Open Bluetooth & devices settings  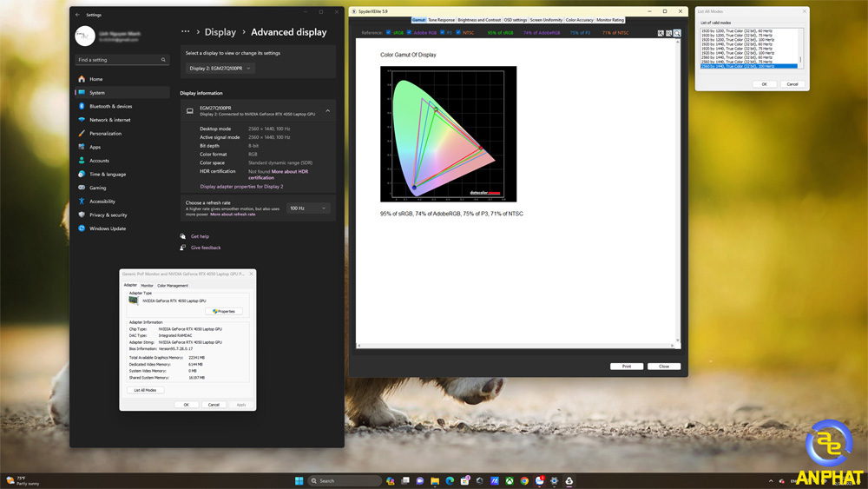click(x=122, y=106)
